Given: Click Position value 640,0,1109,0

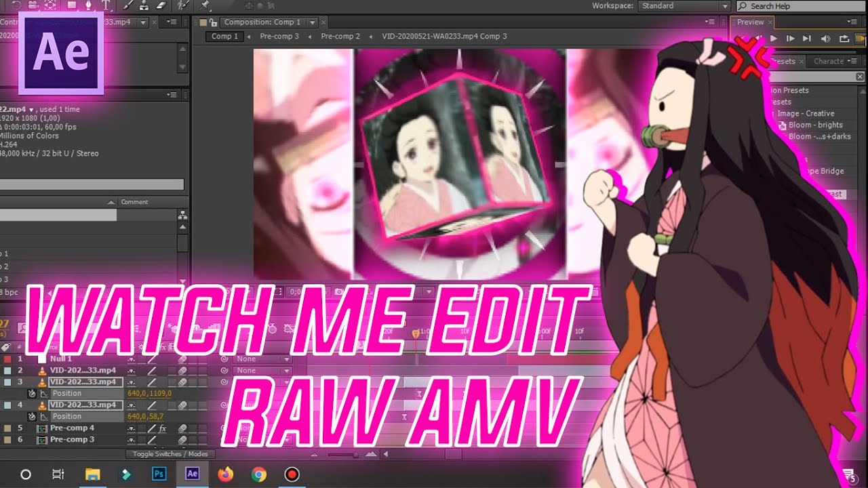Looking at the screenshot, I should [149, 394].
